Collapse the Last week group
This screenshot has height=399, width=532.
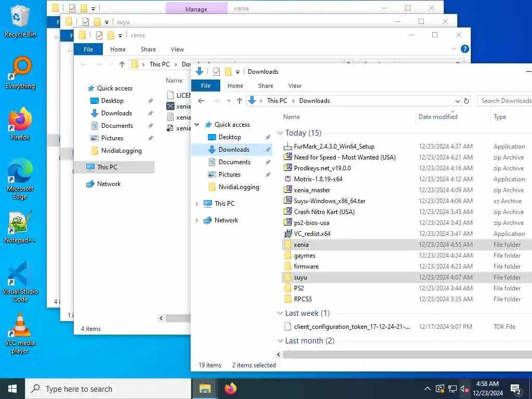click(280, 313)
